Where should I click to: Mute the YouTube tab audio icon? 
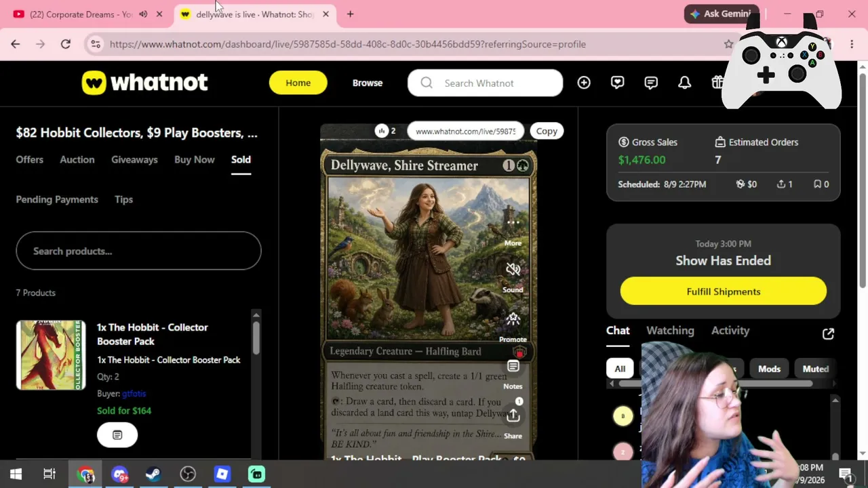coord(143,14)
